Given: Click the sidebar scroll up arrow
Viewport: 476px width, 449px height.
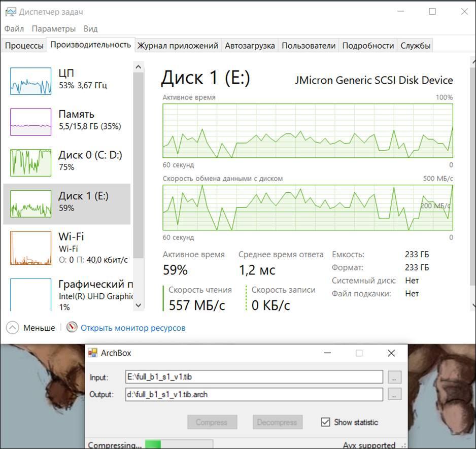Looking at the screenshot, I should click(138, 66).
